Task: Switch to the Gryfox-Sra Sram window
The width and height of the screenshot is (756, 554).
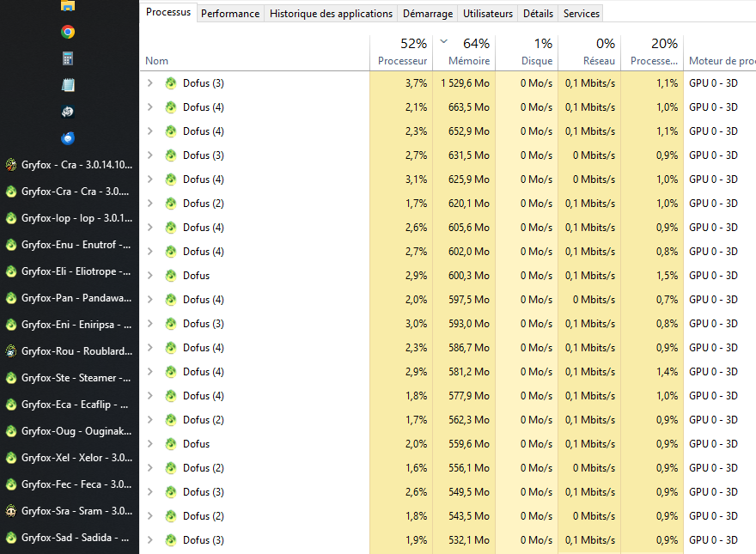Action: point(70,510)
